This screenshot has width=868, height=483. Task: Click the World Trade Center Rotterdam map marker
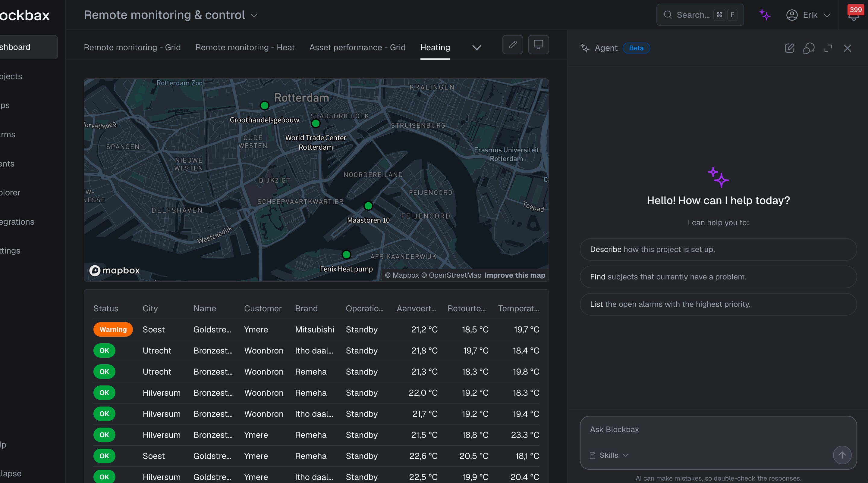(316, 123)
